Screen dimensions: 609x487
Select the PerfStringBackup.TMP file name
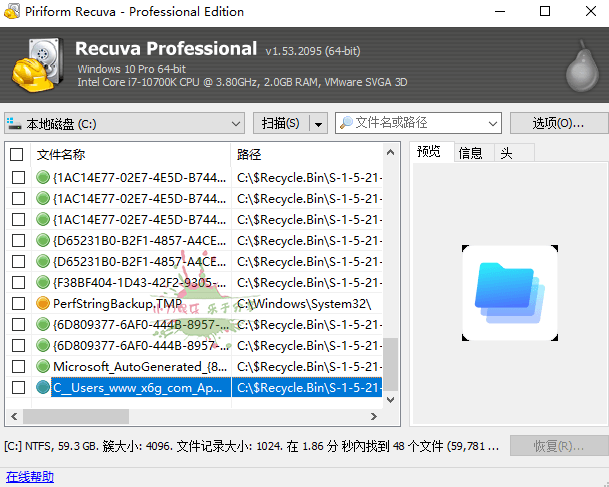tap(117, 303)
